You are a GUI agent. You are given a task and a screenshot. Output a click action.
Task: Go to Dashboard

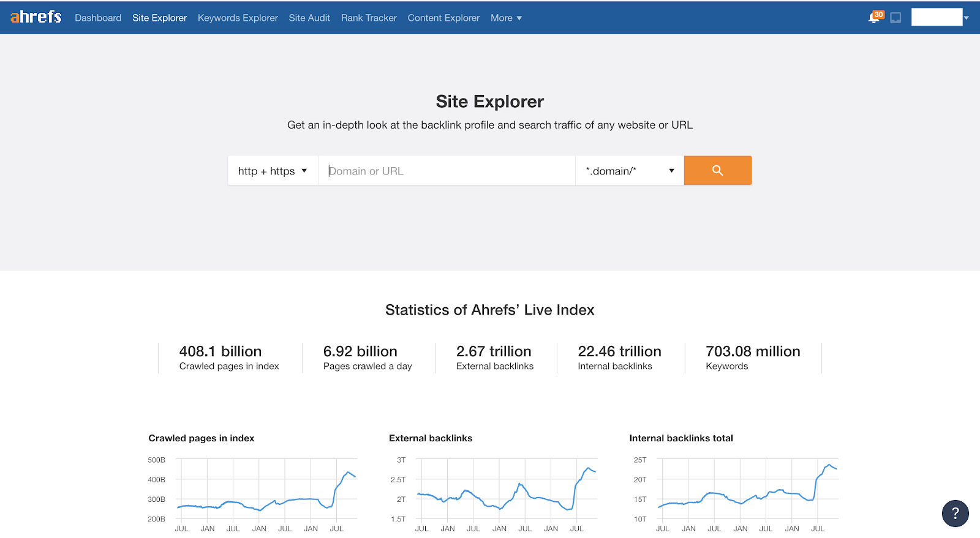pyautogui.click(x=98, y=18)
